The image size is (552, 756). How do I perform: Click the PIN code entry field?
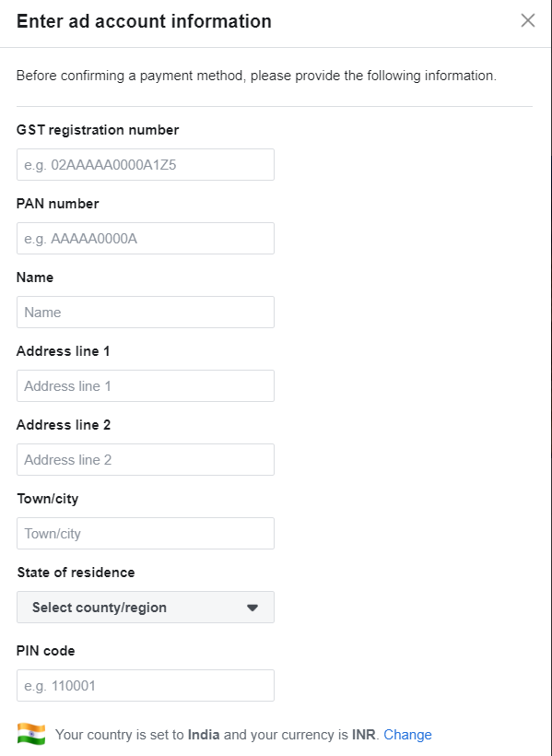pos(145,685)
